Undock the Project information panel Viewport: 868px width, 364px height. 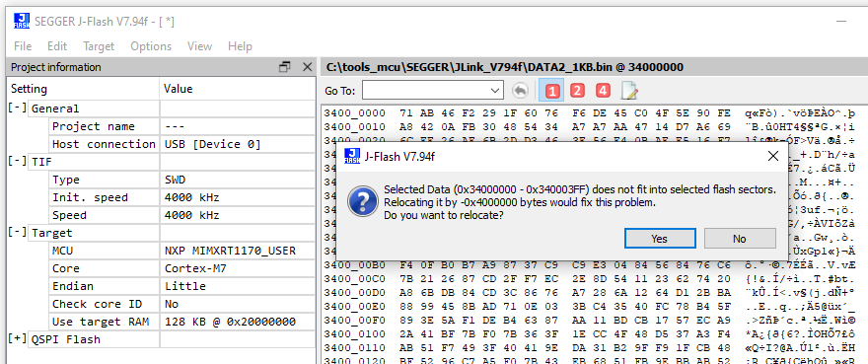pyautogui.click(x=284, y=67)
